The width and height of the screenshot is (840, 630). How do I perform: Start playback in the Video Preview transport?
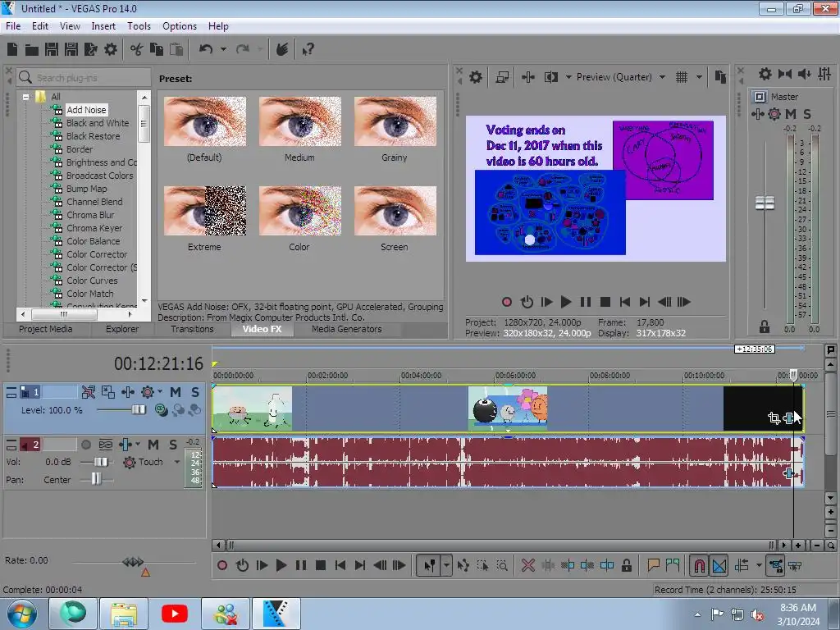tap(566, 302)
